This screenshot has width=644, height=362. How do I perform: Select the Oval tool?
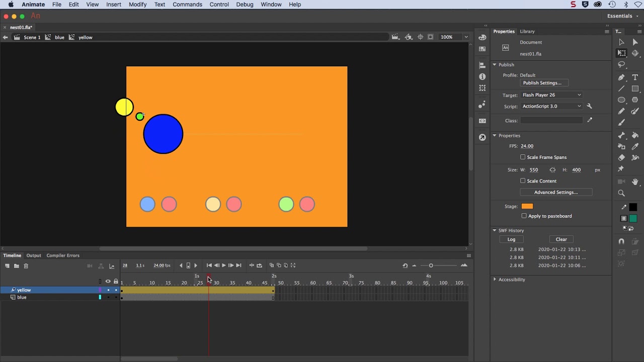pos(621,100)
